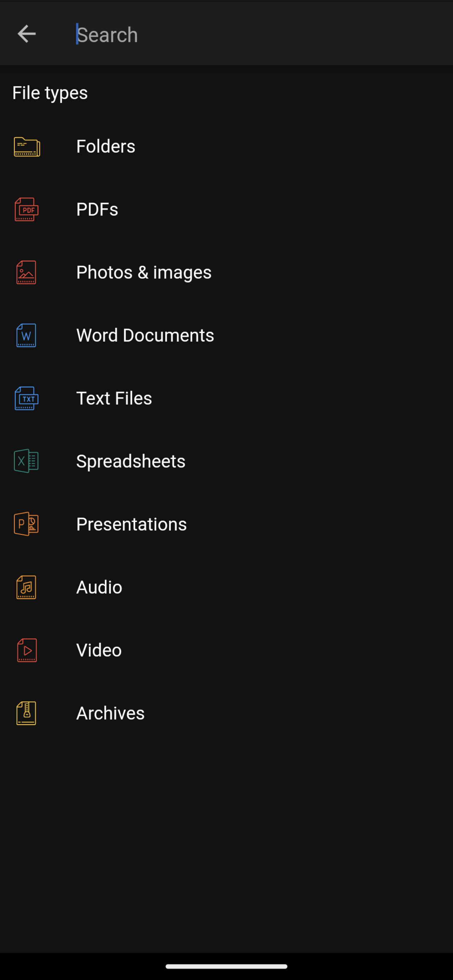Select the Audio label
Screen dimensions: 453x980
pos(99,587)
